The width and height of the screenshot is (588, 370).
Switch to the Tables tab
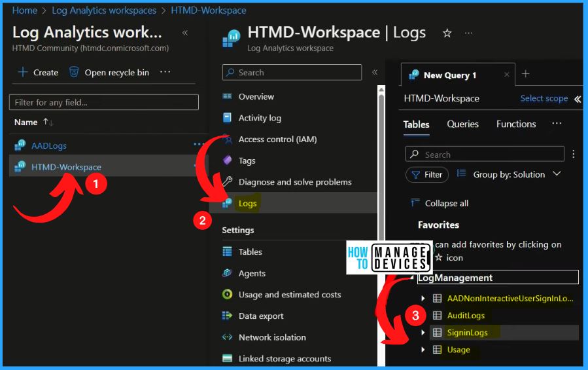(416, 124)
